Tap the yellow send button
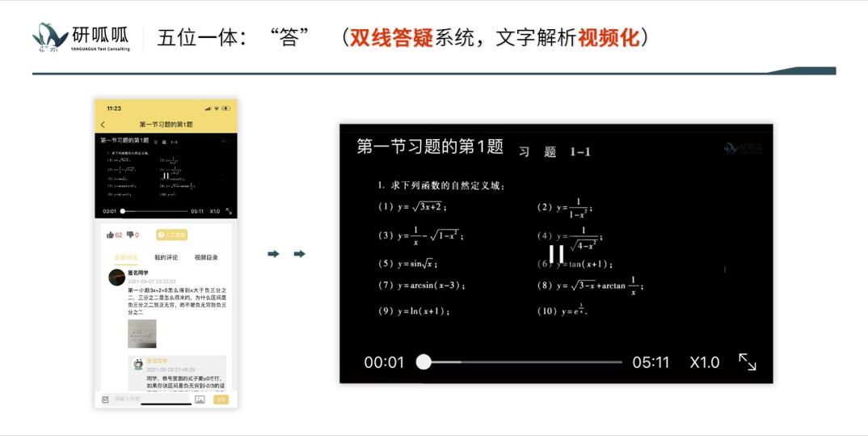This screenshot has height=436, width=868. [221, 400]
